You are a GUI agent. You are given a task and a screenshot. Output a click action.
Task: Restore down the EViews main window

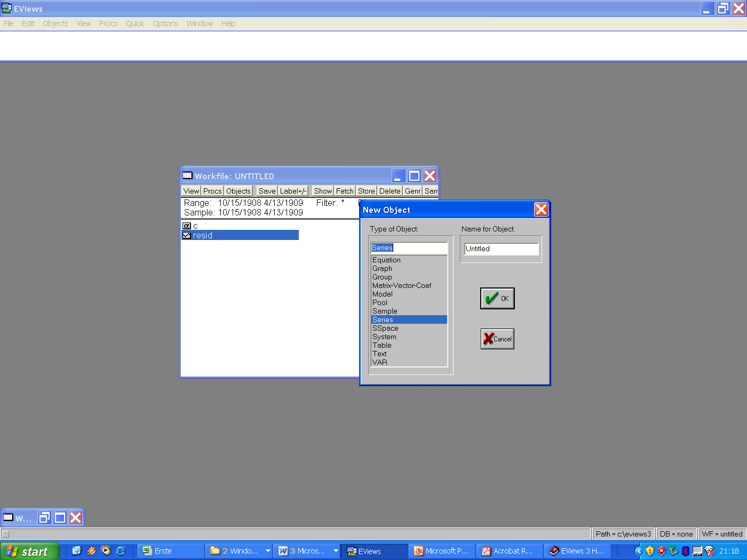tap(723, 8)
